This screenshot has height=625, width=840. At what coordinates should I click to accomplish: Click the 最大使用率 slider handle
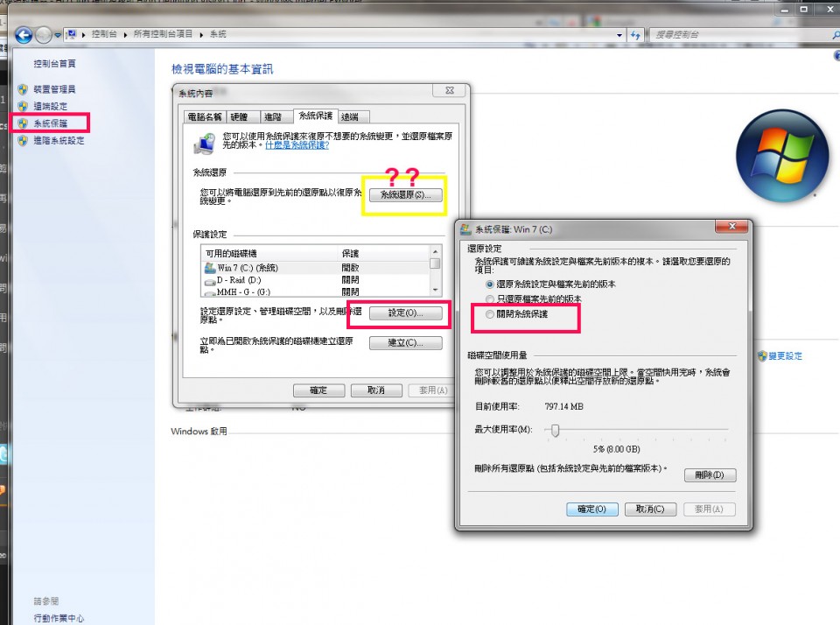click(x=555, y=429)
